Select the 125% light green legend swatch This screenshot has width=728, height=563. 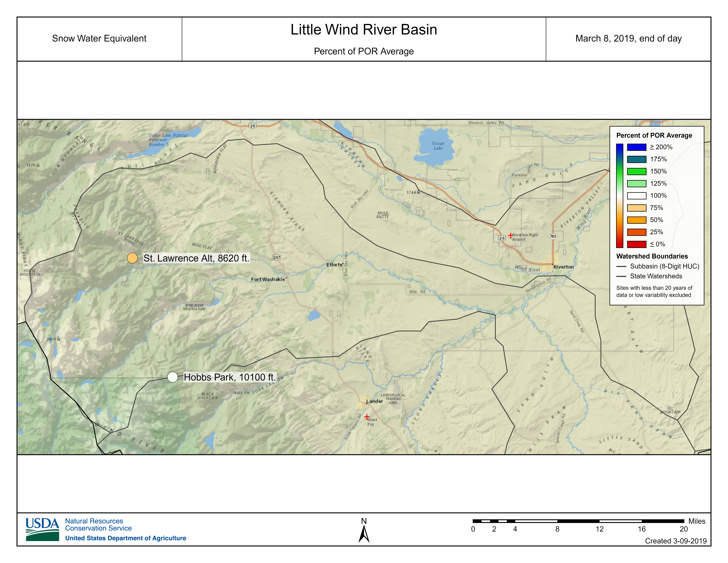click(637, 183)
